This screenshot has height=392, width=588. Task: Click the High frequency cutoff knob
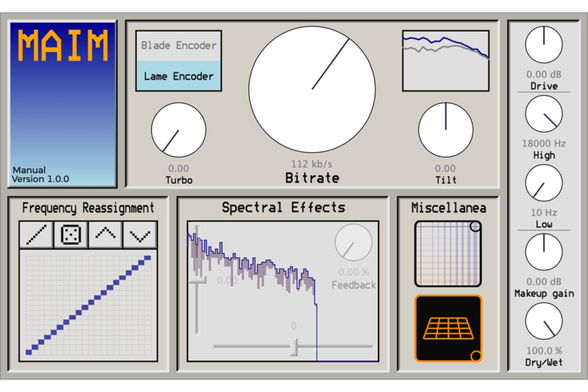[544, 114]
